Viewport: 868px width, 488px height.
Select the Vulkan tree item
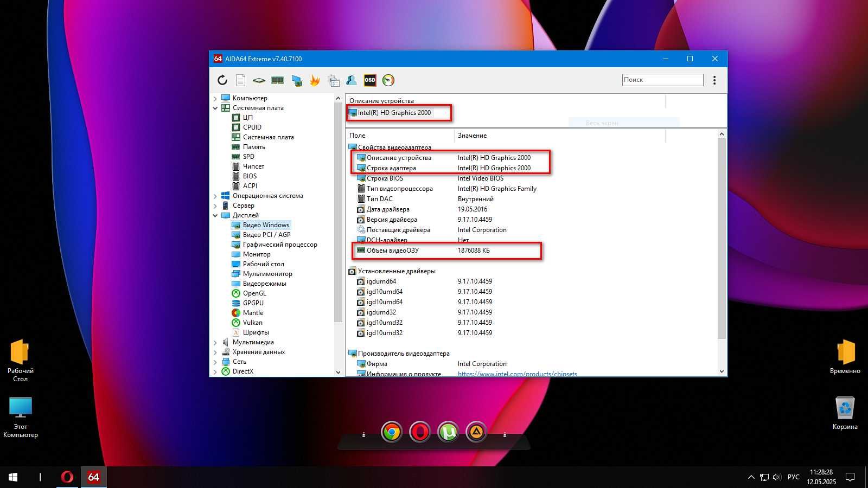252,323
